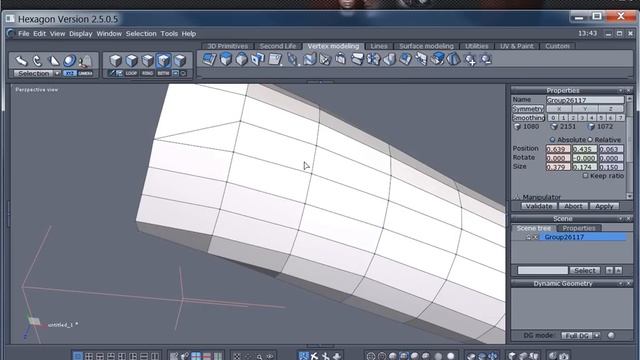
Task: Select the Rotate manipulator icon
Action: [x=37, y=61]
